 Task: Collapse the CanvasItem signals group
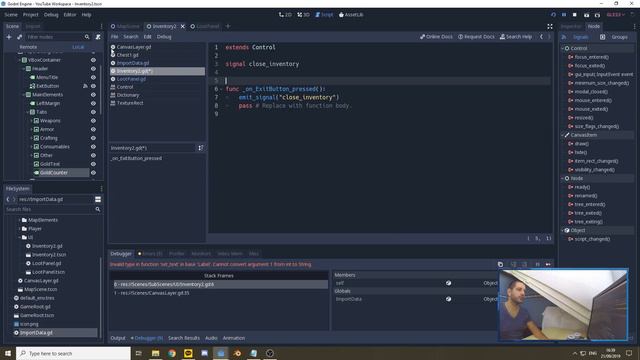coord(562,135)
